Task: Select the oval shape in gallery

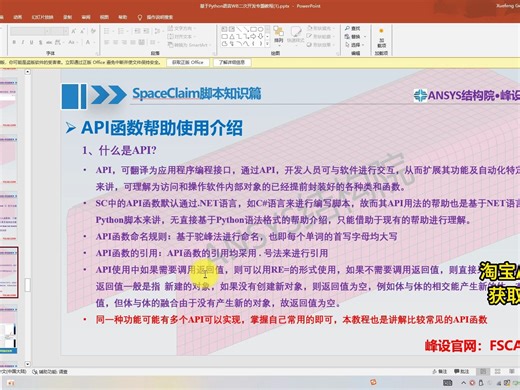Action: click(x=261, y=29)
